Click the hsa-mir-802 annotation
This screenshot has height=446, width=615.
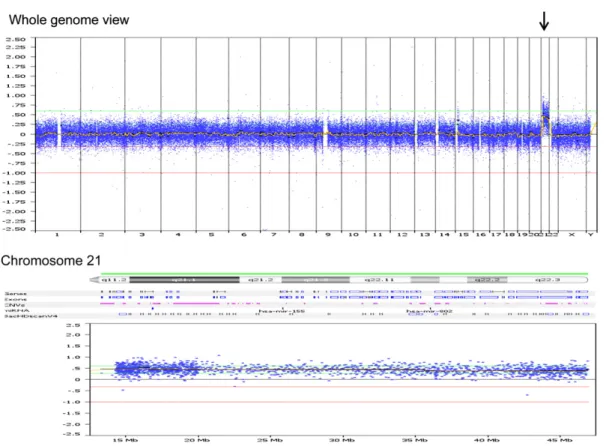[x=429, y=311]
